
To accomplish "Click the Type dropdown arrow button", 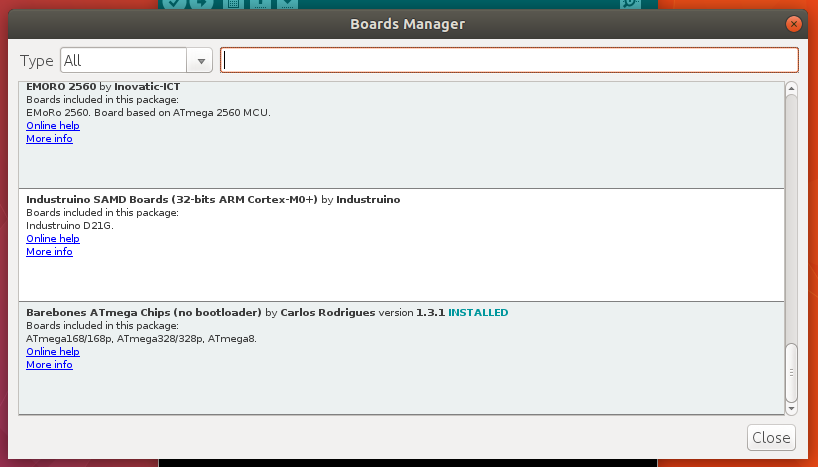I will [200, 61].
